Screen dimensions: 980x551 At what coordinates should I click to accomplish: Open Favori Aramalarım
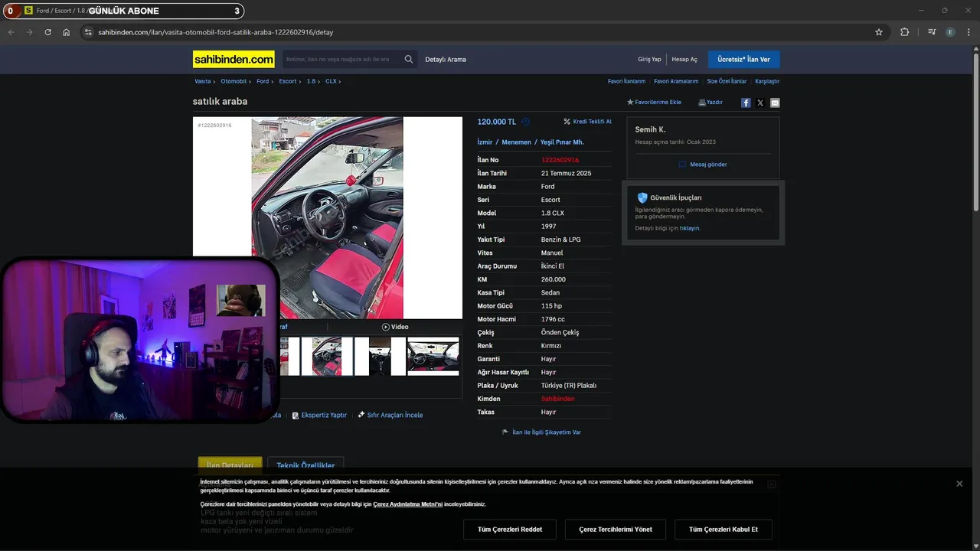(x=676, y=81)
